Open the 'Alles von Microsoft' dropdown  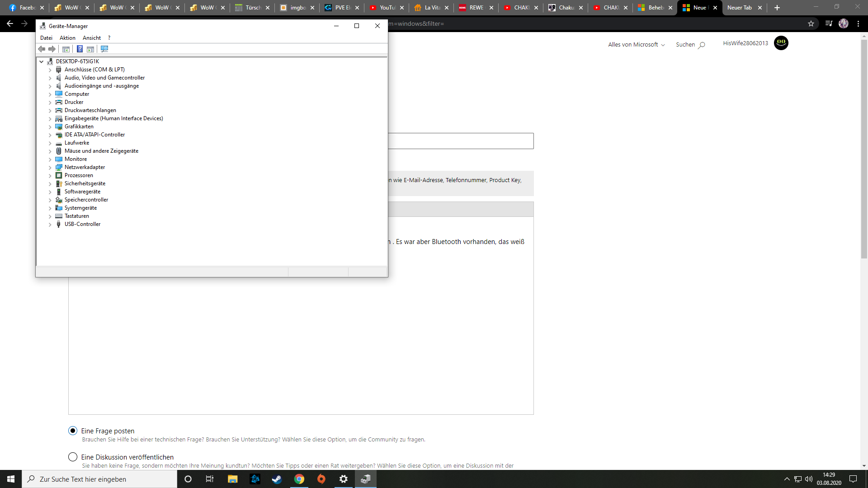(637, 44)
